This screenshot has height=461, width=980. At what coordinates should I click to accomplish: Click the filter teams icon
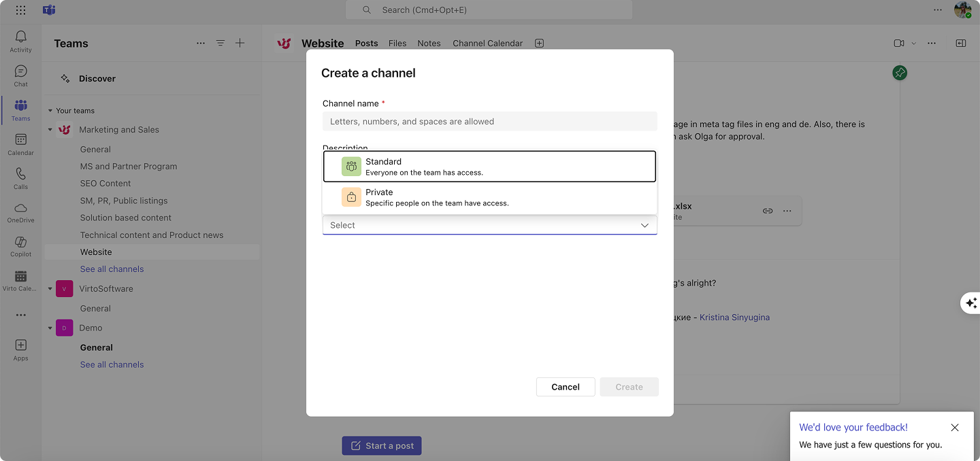tap(220, 43)
